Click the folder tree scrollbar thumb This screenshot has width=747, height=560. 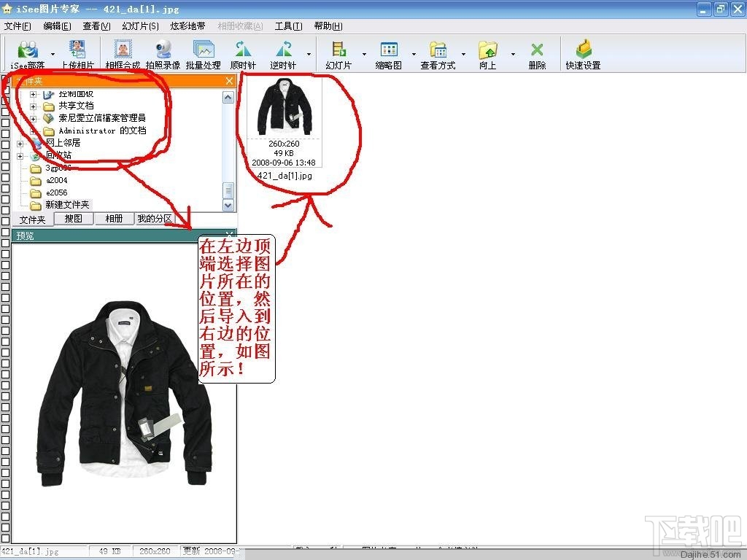click(228, 190)
